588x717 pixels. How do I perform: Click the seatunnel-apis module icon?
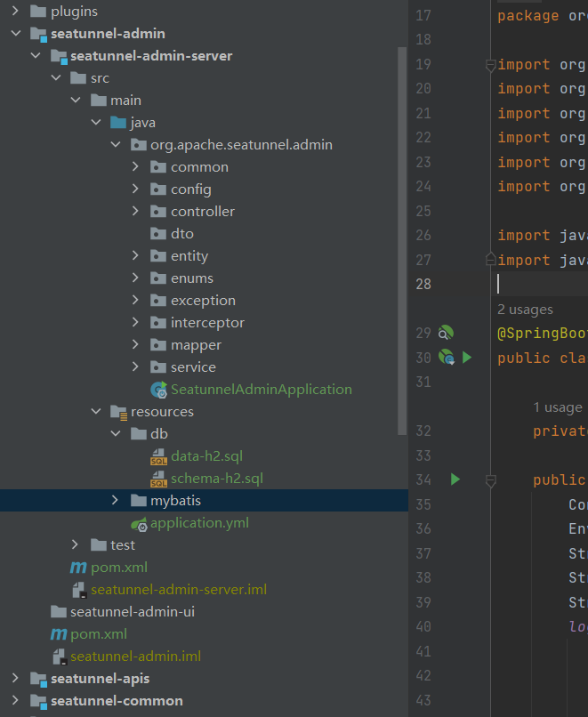coord(38,679)
